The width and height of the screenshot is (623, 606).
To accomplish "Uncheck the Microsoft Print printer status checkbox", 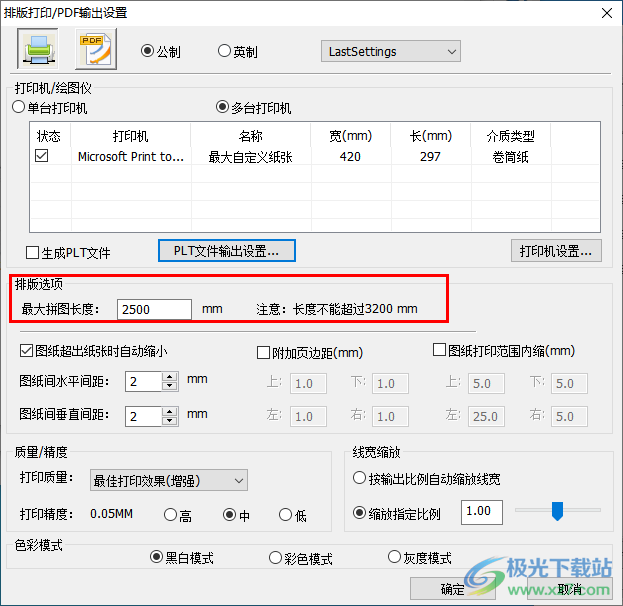I will point(41,156).
